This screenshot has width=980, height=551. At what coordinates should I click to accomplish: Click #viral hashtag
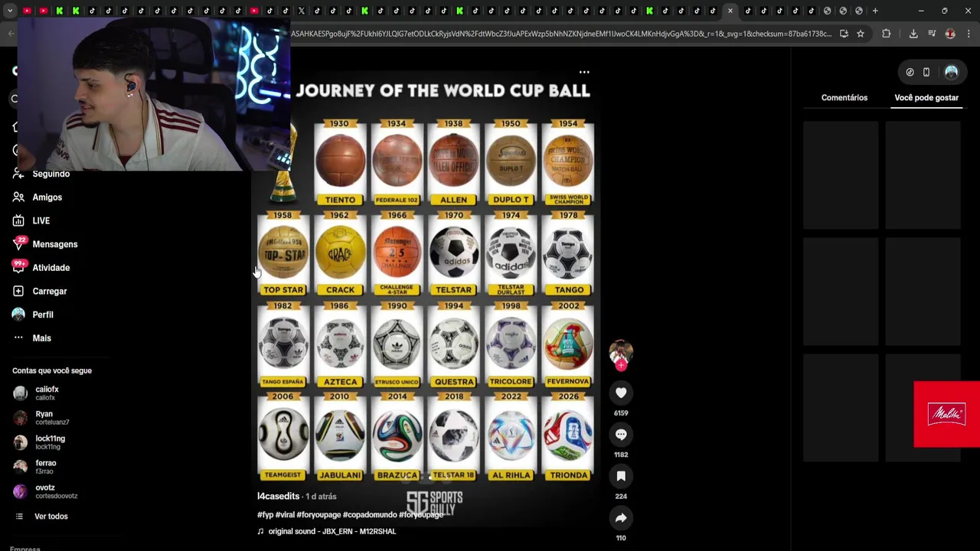click(x=285, y=515)
